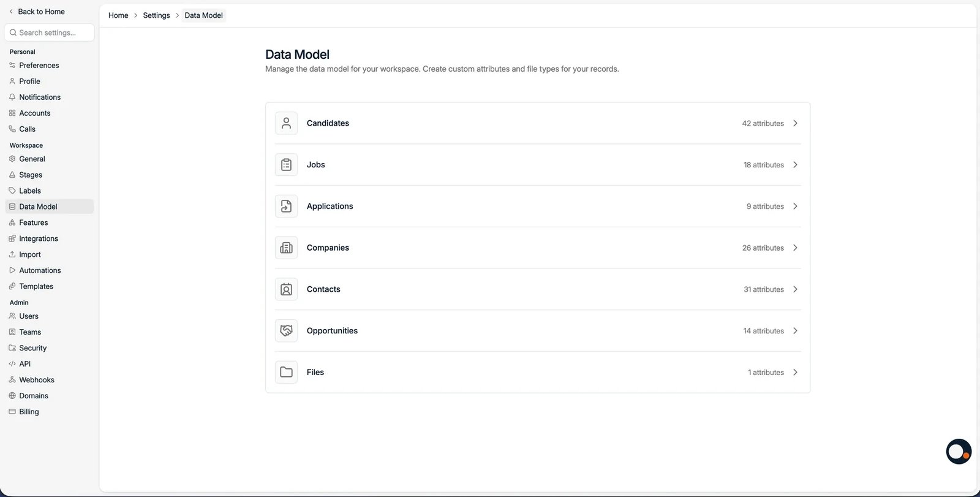Click the Companies row label
The image size is (980, 497).
pyautogui.click(x=328, y=248)
